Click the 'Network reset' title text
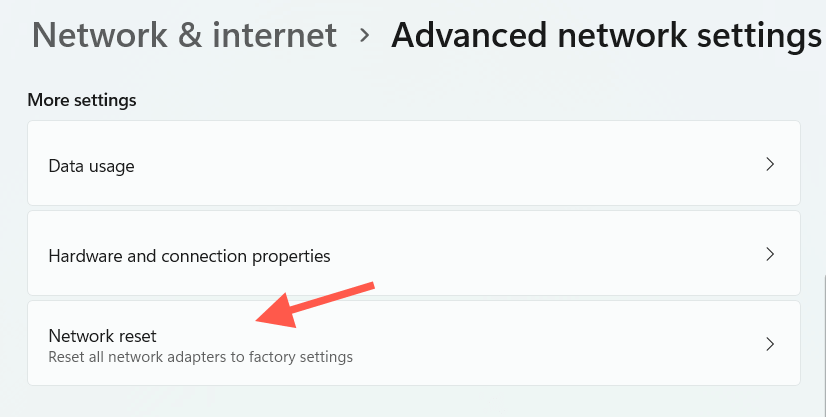Screen dimensions: 826x417 pos(102,336)
